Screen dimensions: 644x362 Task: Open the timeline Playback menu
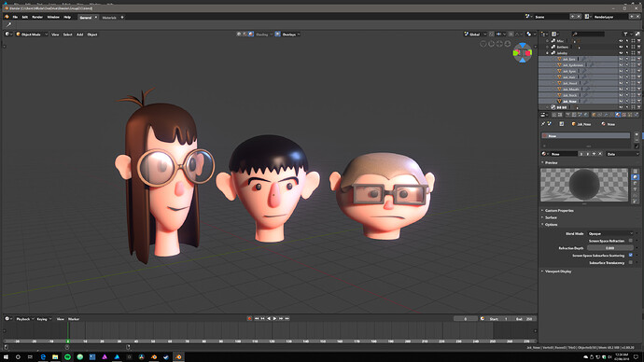pos(24,319)
